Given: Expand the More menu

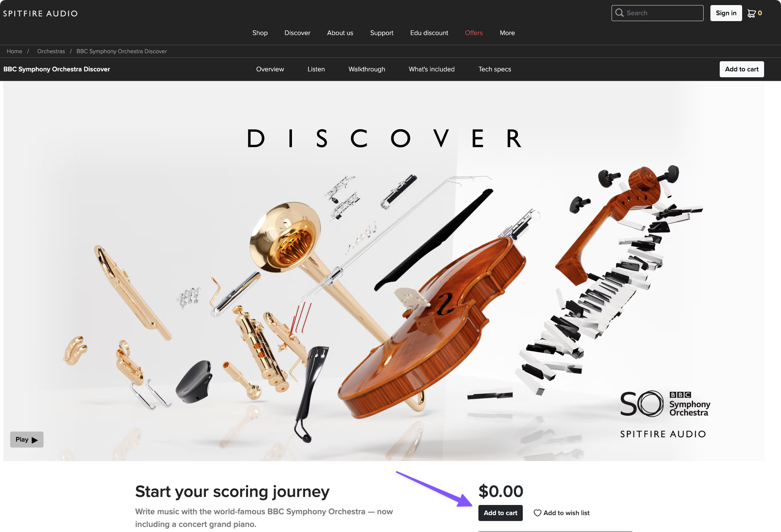Looking at the screenshot, I should pyautogui.click(x=507, y=33).
